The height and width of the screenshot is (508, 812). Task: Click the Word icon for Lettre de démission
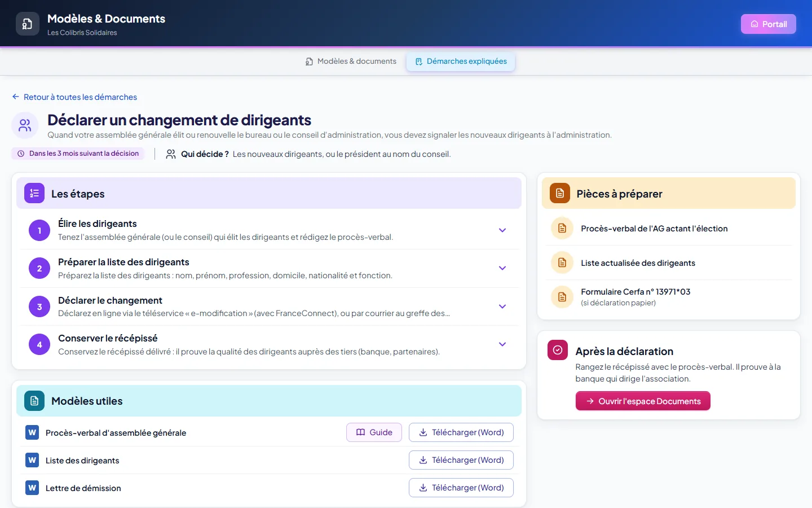32,488
